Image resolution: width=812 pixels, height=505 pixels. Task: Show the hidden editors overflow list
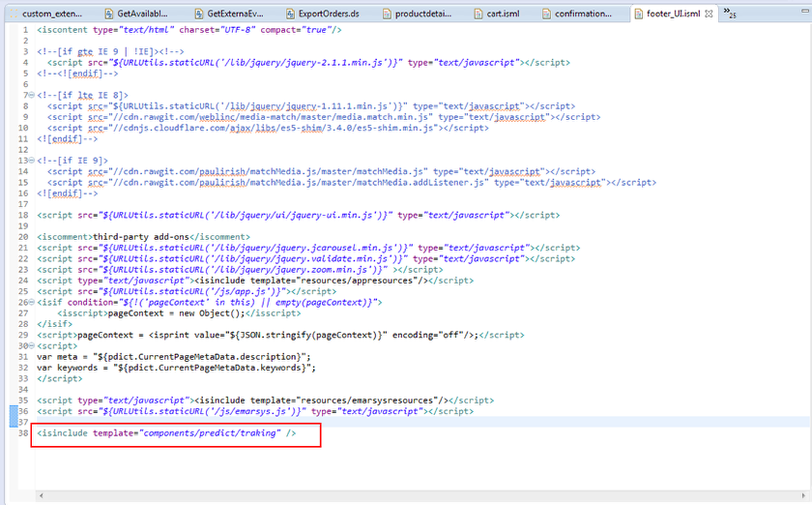pos(730,13)
